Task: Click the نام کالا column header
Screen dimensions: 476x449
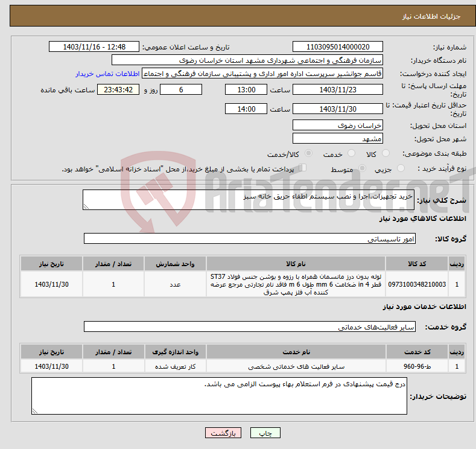Action: [296, 264]
